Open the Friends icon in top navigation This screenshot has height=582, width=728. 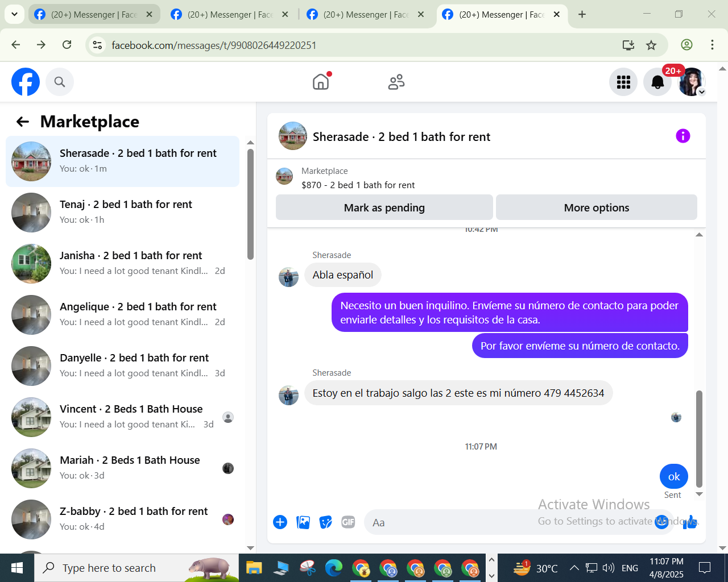[x=396, y=82]
